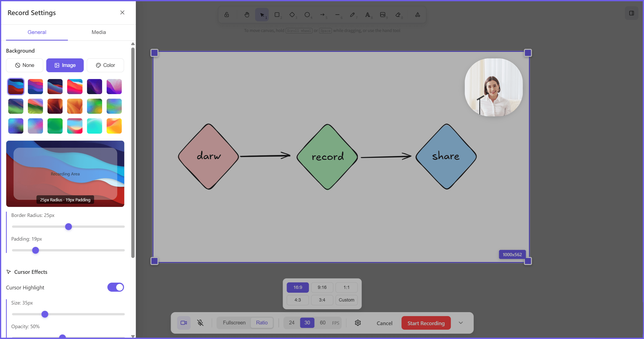Disable the Cursor Highlight toggle
This screenshot has width=644, height=339.
(116, 287)
